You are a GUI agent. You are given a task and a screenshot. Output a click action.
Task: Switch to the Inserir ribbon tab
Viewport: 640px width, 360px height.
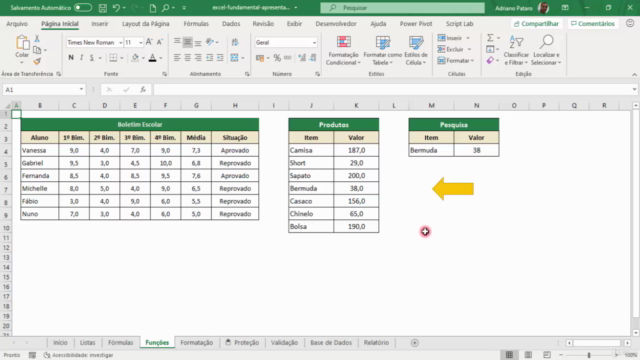pos(100,24)
